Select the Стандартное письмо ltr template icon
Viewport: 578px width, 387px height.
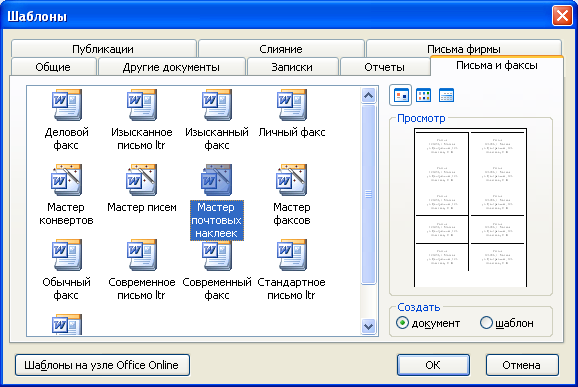[x=292, y=255]
